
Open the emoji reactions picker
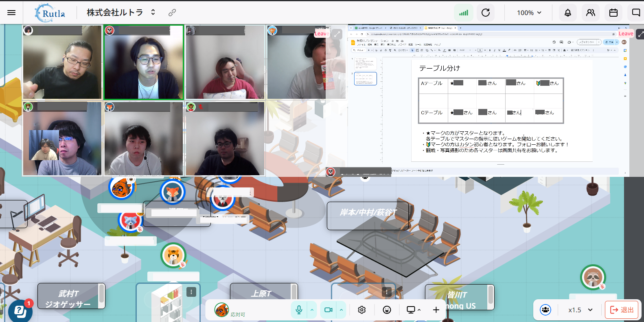pyautogui.click(x=387, y=310)
